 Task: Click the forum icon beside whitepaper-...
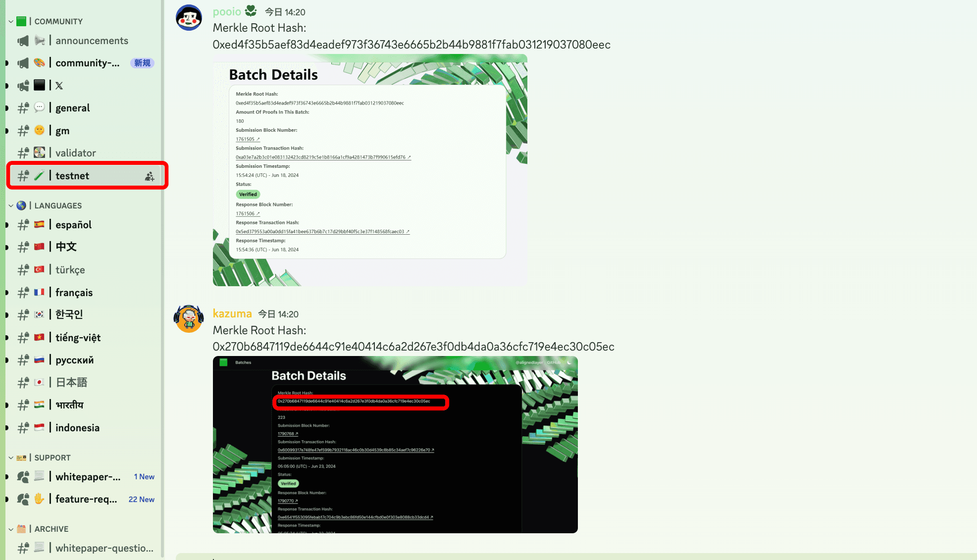pos(23,477)
